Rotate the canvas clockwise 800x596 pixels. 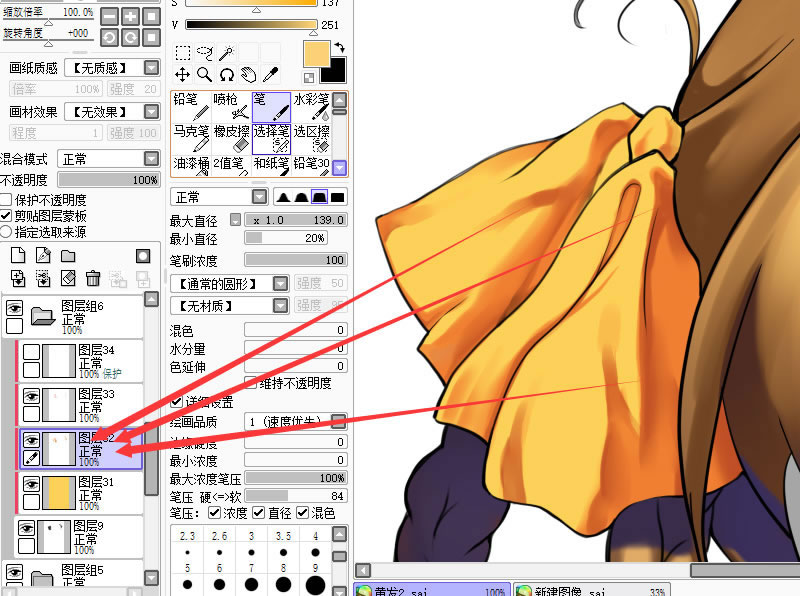click(x=131, y=37)
